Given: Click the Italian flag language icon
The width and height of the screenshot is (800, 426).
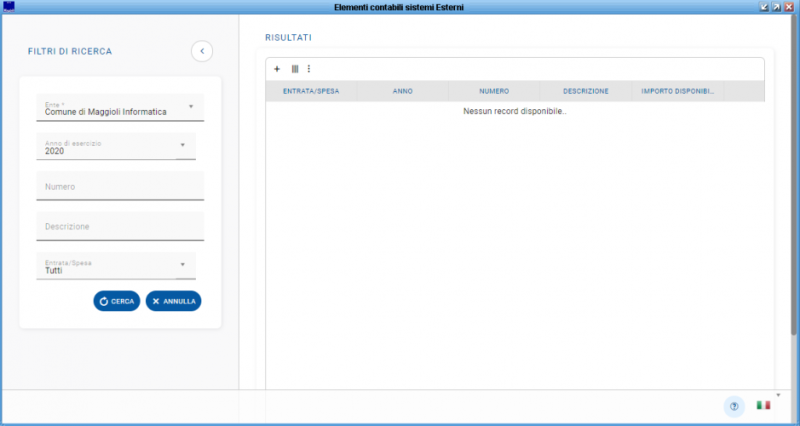Looking at the screenshot, I should tap(763, 405).
